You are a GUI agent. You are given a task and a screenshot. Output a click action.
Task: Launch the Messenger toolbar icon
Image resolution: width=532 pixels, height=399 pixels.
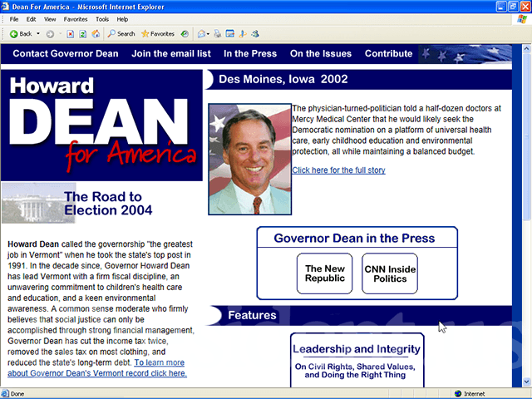(255, 34)
